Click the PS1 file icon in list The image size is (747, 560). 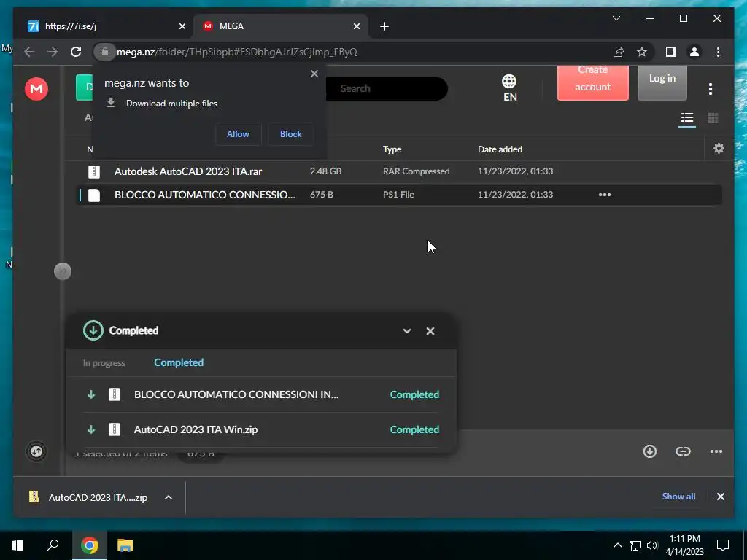[x=94, y=195]
